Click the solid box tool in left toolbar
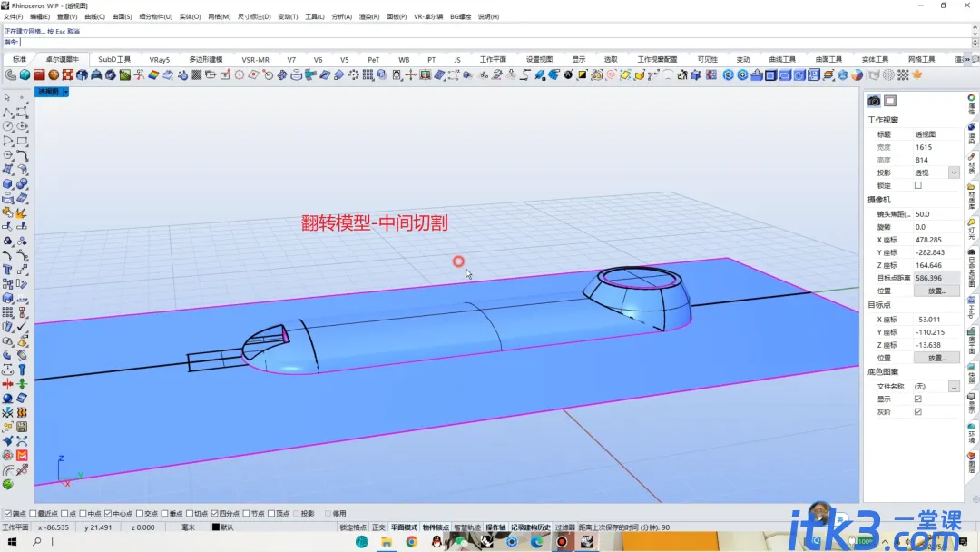Screen dimensions: 980x552 7,183
